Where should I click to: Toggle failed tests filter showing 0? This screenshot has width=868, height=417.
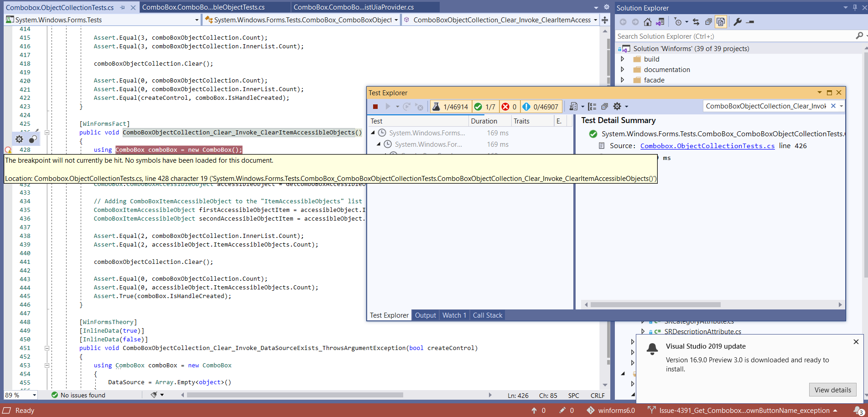pos(509,107)
